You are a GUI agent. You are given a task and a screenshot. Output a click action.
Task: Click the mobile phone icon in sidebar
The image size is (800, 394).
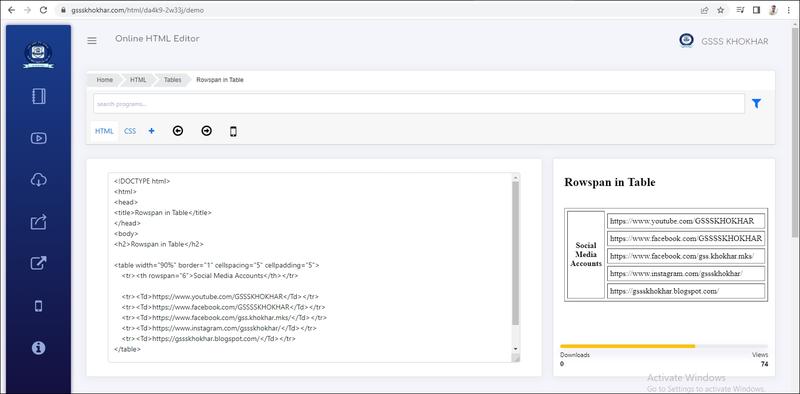[38, 306]
